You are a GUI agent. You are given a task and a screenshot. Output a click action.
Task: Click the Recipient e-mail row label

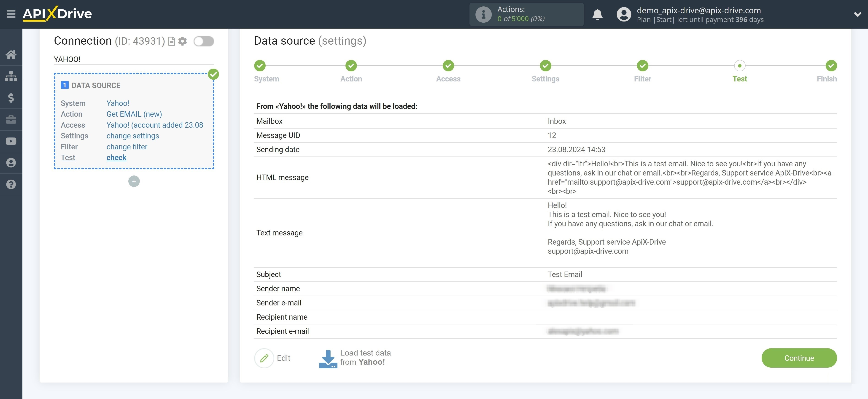(x=282, y=331)
